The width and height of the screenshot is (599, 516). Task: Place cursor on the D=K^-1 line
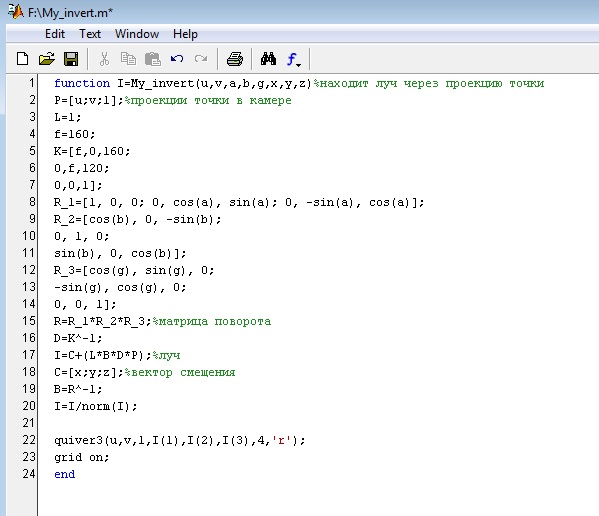click(78, 338)
